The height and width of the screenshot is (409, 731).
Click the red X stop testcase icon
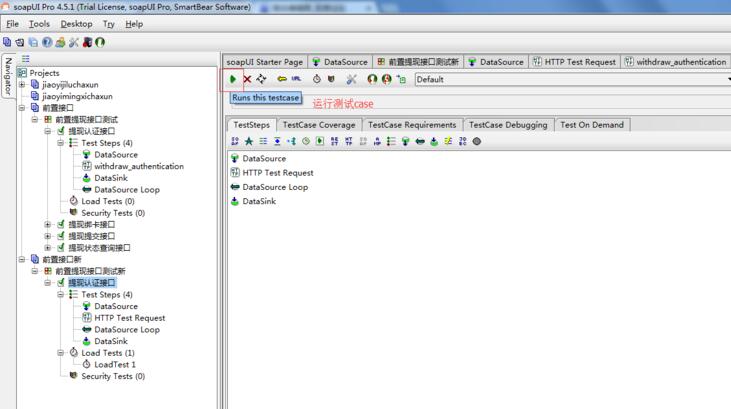coord(247,79)
